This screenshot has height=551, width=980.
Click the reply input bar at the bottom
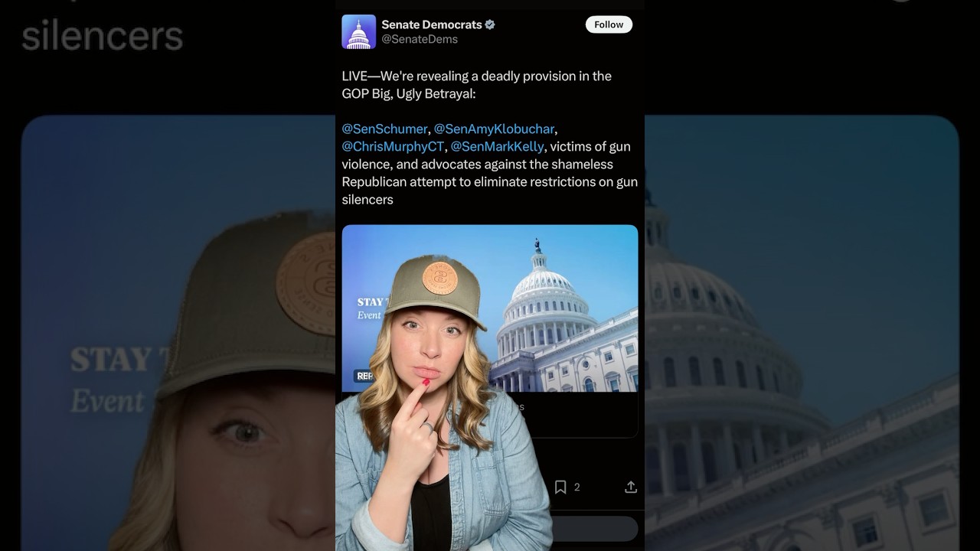coord(595,528)
